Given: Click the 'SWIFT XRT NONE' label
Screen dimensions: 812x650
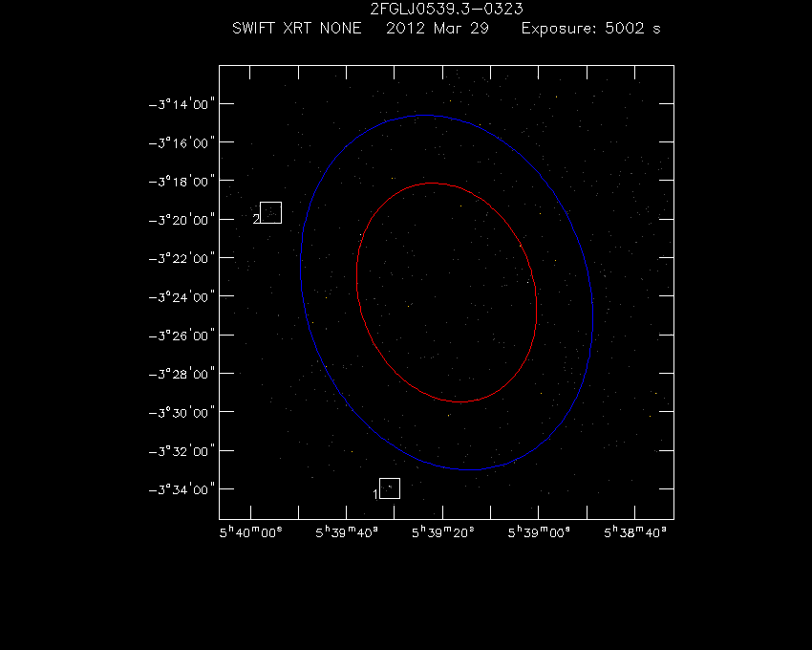Looking at the screenshot, I should (x=297, y=28).
